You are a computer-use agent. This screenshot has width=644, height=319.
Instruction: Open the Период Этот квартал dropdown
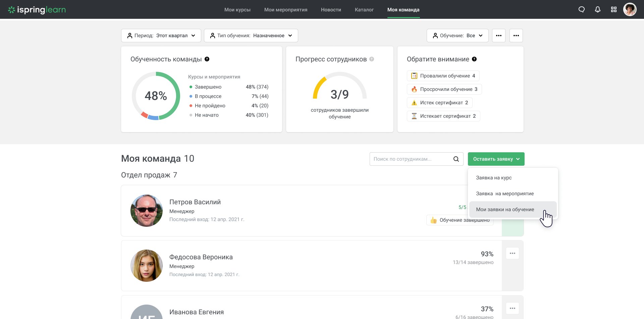tap(161, 35)
